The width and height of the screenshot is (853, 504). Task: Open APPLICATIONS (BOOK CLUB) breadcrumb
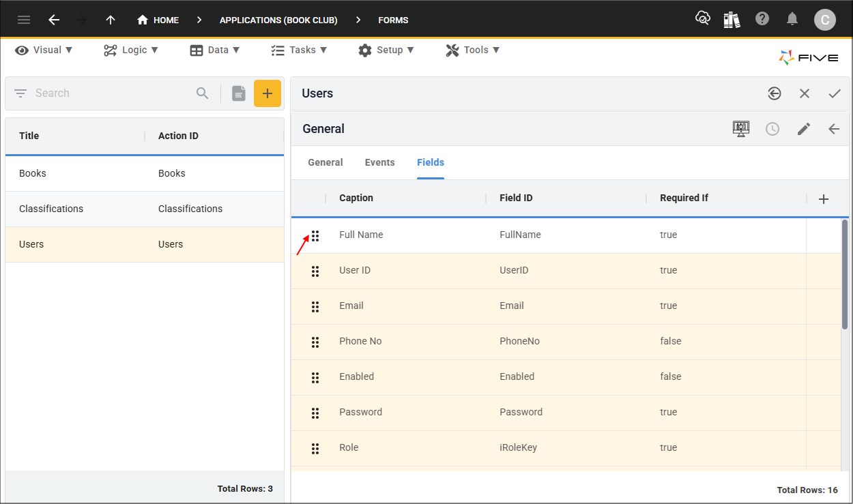pyautogui.click(x=278, y=20)
